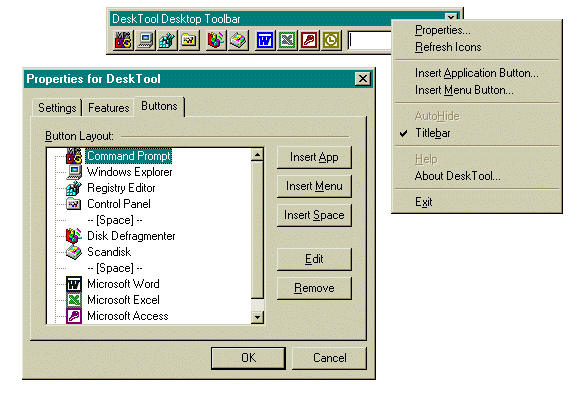Select the [Space] entry below Scandisk
The image size is (584, 398).
[x=115, y=268]
